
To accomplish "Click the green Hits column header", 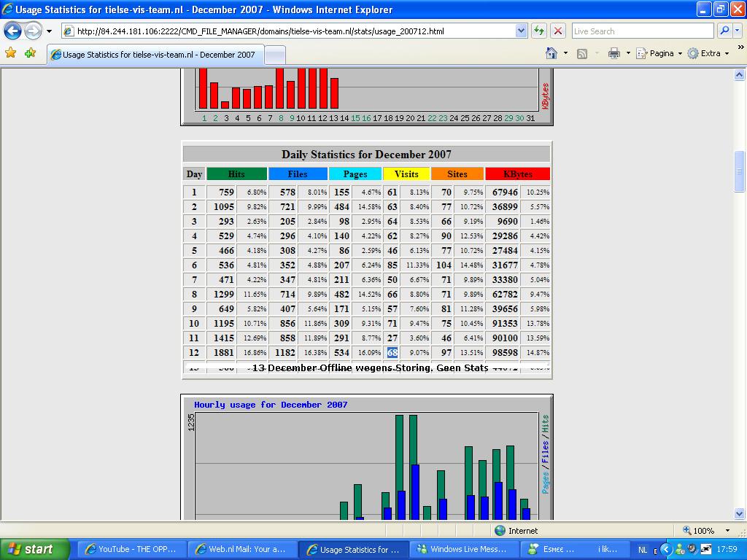I will click(x=237, y=174).
